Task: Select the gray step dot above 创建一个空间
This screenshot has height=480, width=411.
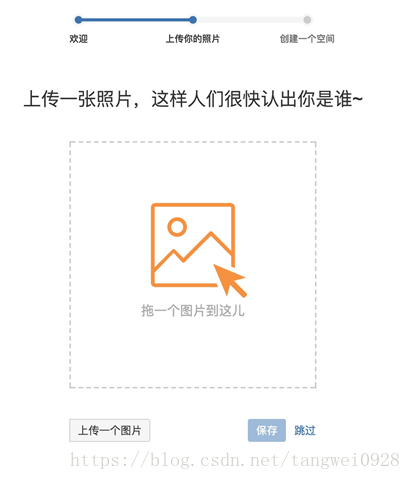Action: 307,20
